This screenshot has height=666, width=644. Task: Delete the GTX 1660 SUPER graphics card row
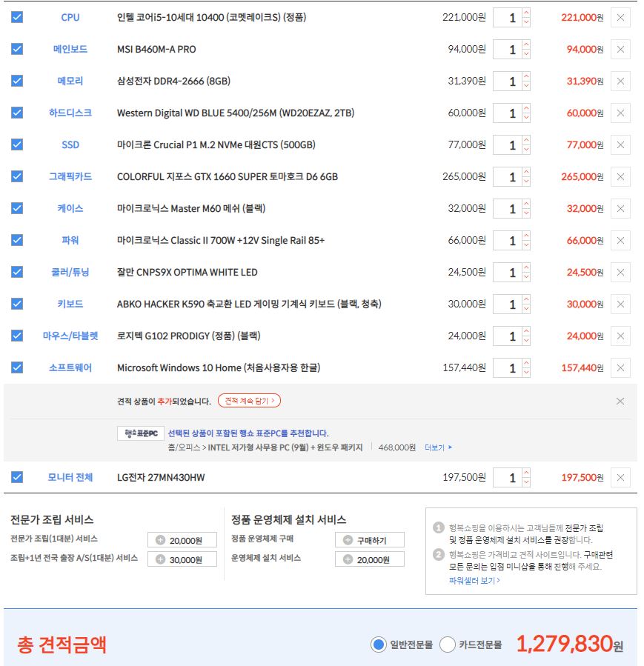[x=620, y=177]
